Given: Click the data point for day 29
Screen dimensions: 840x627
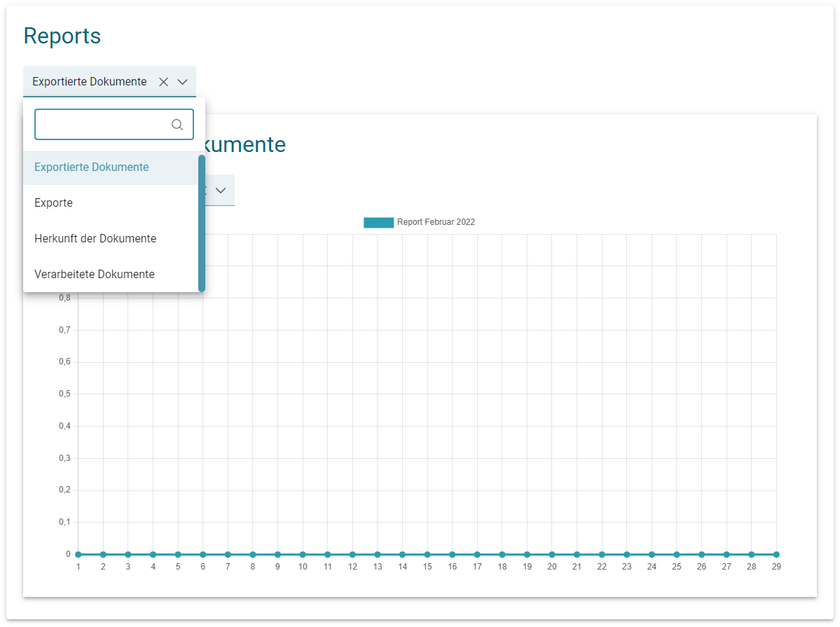Looking at the screenshot, I should pyautogui.click(x=776, y=554).
